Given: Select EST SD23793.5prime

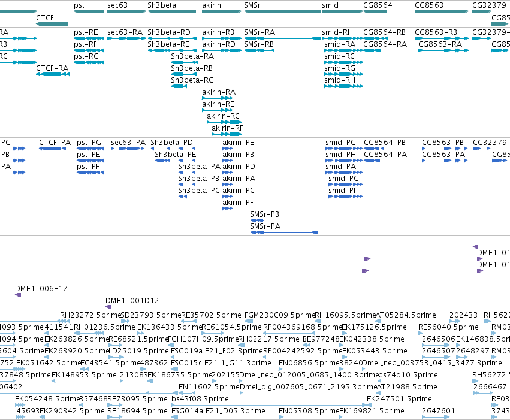Looking at the screenshot, I should tap(150, 315).
